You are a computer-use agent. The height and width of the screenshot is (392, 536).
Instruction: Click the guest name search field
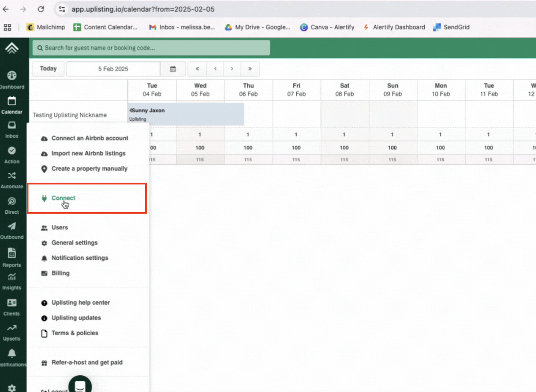[x=151, y=48]
